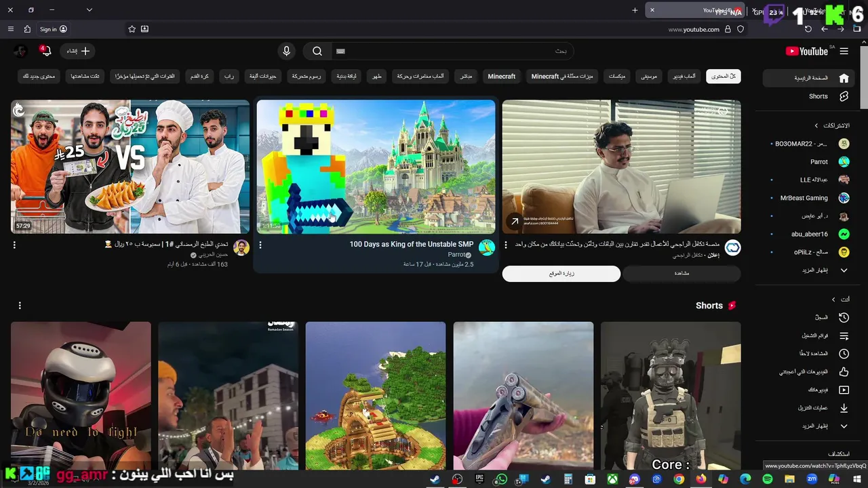Screen dimensions: 868x488
Task: Open the shotgun barrel Short
Action: (x=523, y=396)
